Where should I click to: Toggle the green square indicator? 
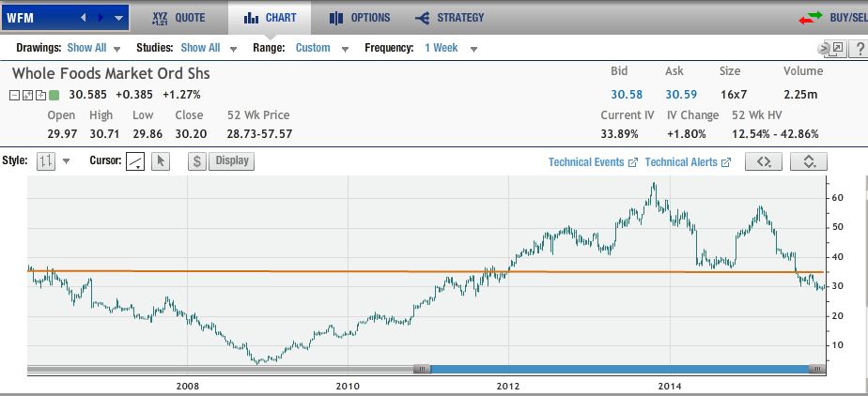[x=54, y=95]
